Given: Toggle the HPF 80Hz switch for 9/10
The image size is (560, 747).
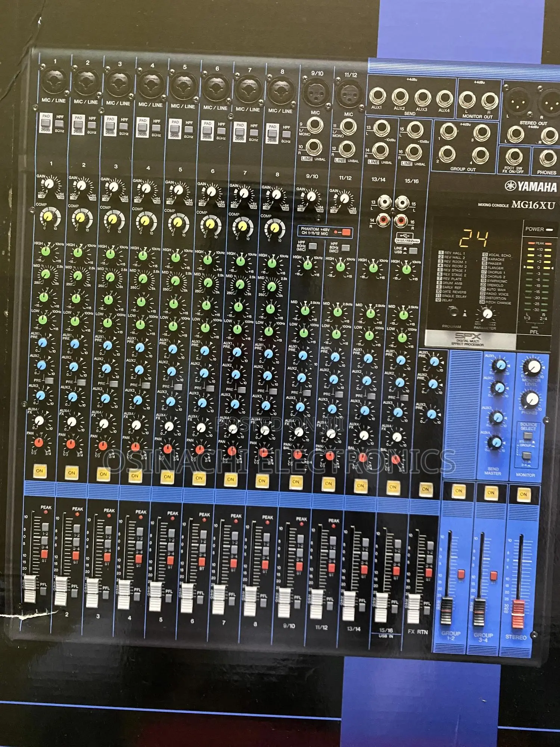Looking at the screenshot, I should click(x=312, y=246).
